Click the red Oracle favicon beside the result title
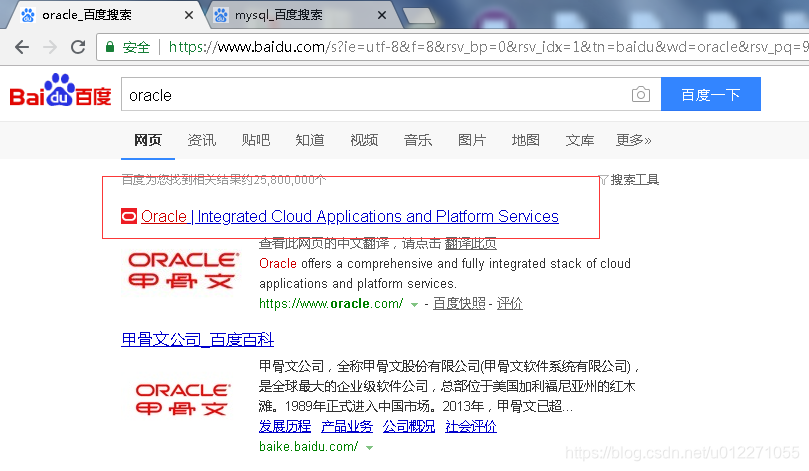Screen dimensions: 809x471 [x=128, y=216]
